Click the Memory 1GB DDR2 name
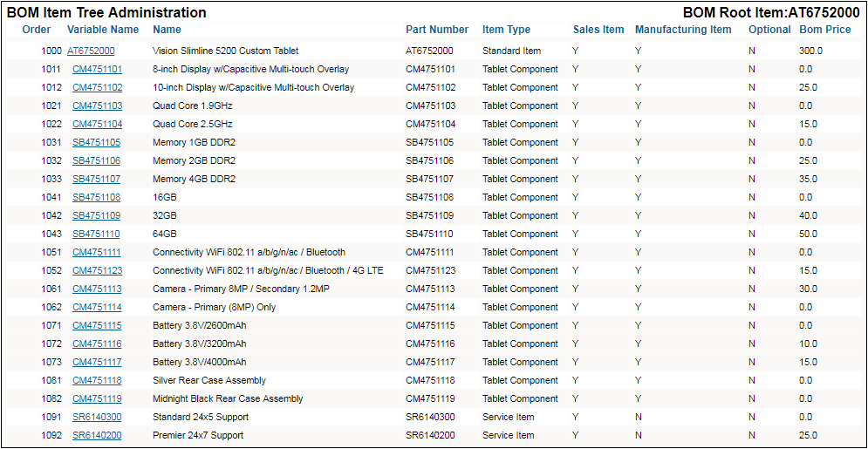The image size is (868, 449). pyautogui.click(x=194, y=142)
